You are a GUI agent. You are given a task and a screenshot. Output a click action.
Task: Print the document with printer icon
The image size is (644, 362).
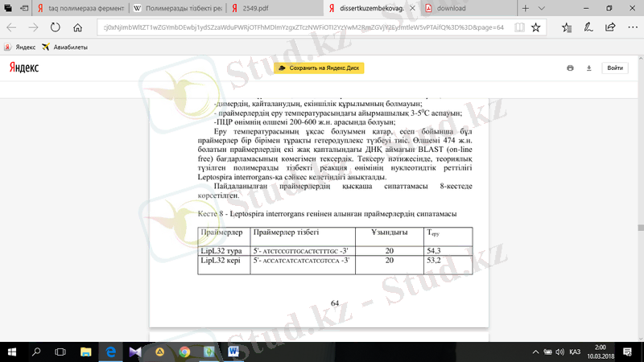pos(570,68)
